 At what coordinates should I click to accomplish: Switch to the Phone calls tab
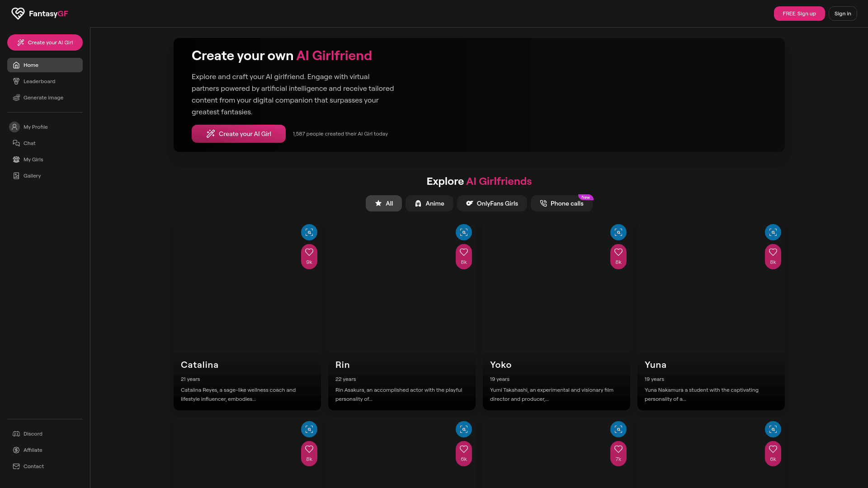pyautogui.click(x=561, y=203)
